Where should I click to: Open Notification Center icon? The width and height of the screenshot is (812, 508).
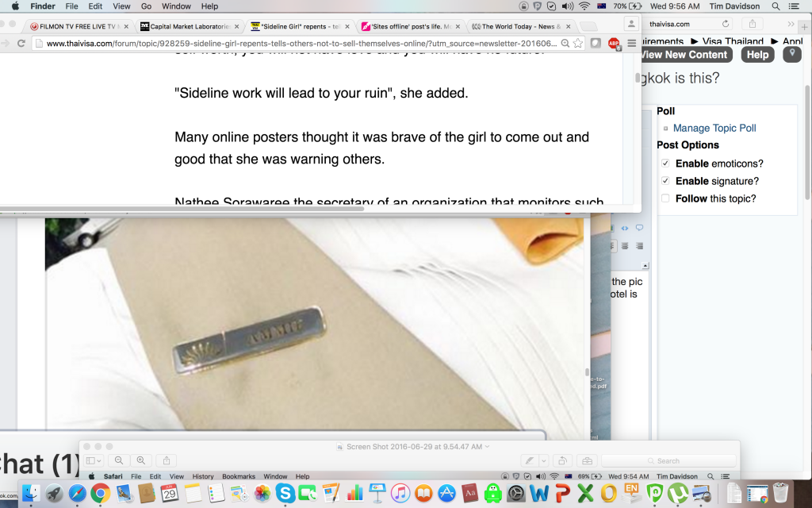coord(793,6)
